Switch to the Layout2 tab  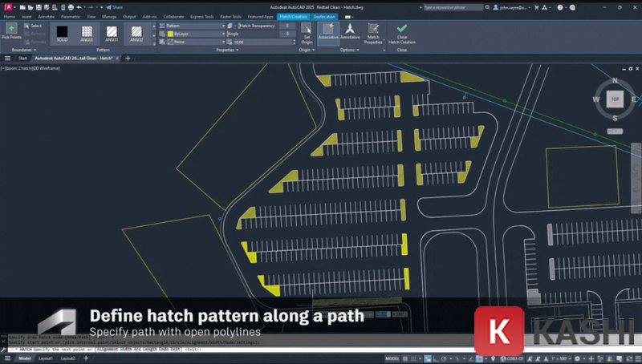[x=68, y=358]
